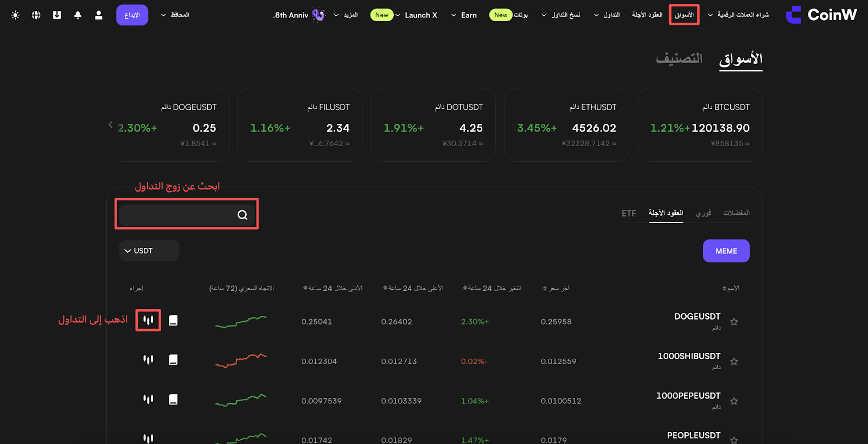Open the DOGEUSDT ticker card
Image resolution: width=868 pixels, height=444 pixels.
tap(174, 125)
